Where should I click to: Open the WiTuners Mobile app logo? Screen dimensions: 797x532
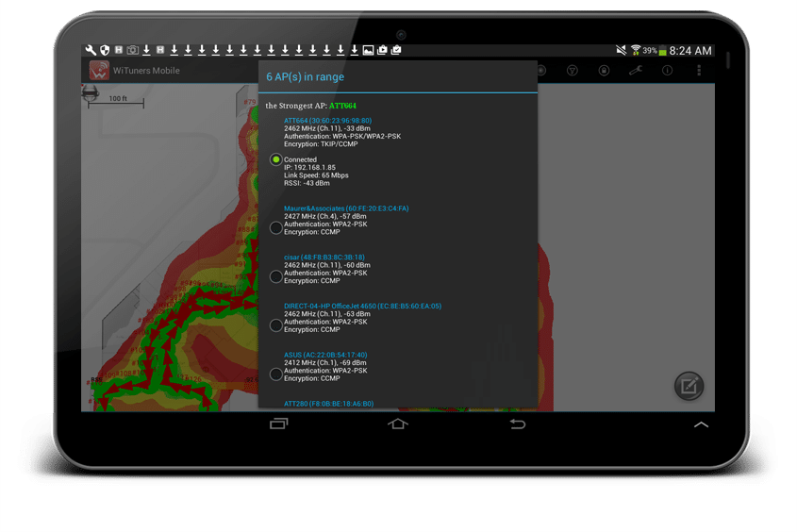point(99,70)
